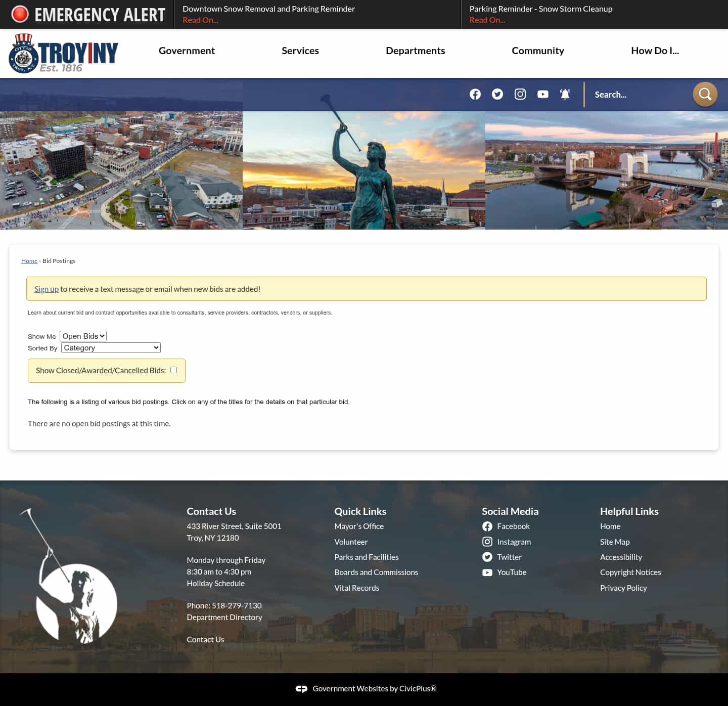
Task: Open Instagram via the header icon
Action: click(520, 94)
